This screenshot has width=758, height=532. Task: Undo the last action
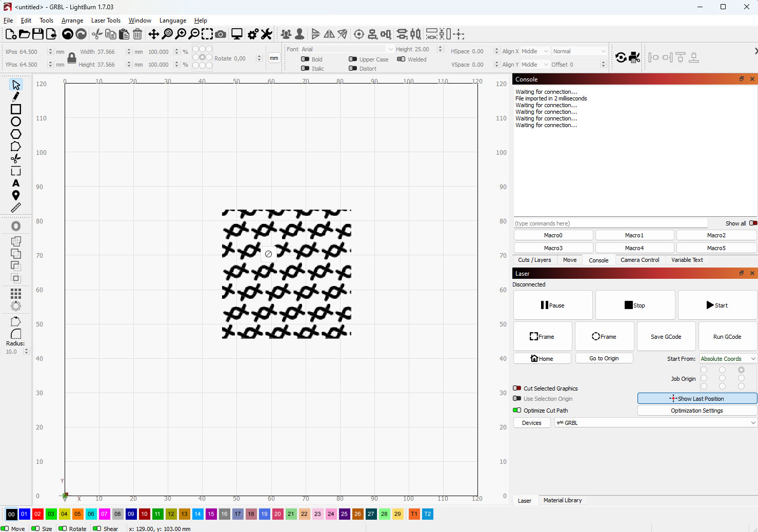click(x=67, y=34)
